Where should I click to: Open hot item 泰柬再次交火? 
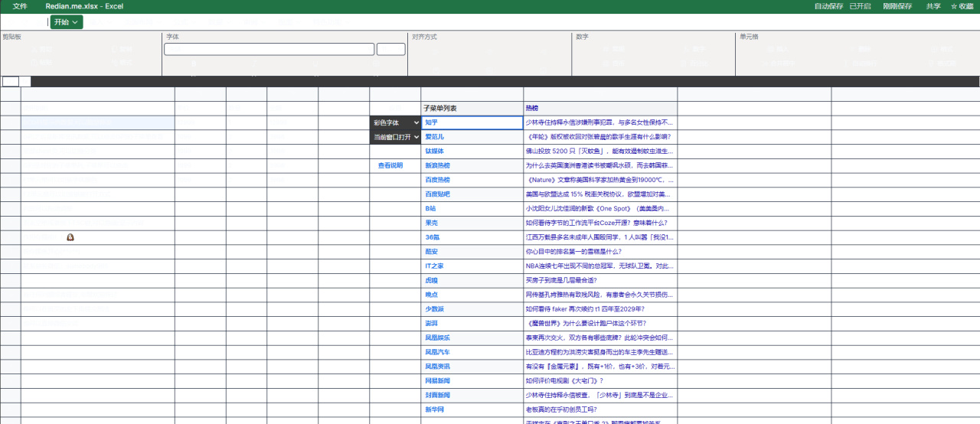(599, 338)
